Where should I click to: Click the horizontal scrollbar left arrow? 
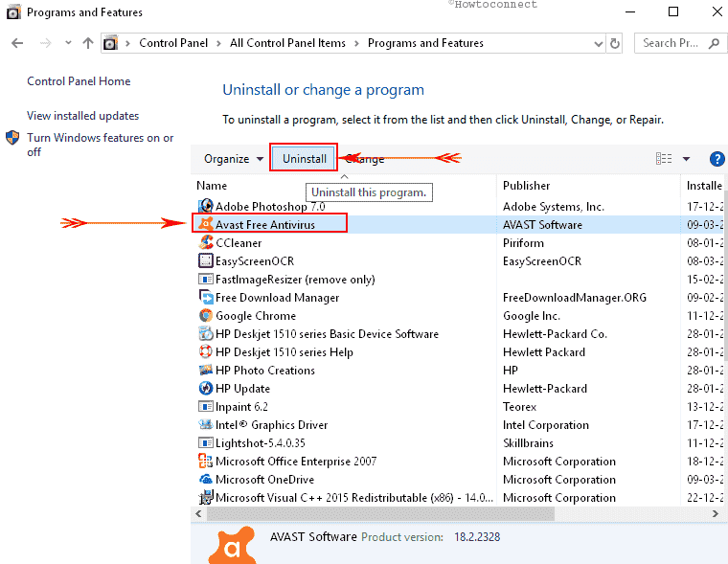pos(198,513)
